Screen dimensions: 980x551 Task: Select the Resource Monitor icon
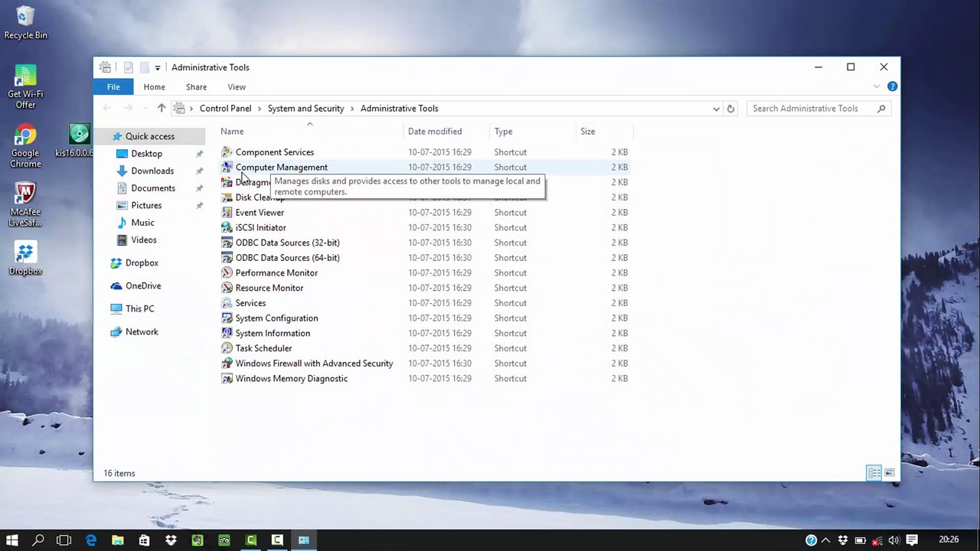(227, 288)
